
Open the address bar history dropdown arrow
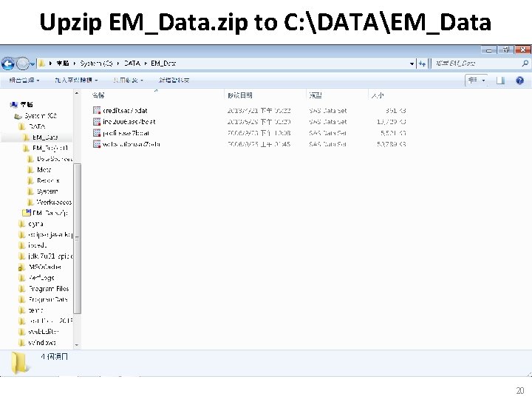point(412,64)
